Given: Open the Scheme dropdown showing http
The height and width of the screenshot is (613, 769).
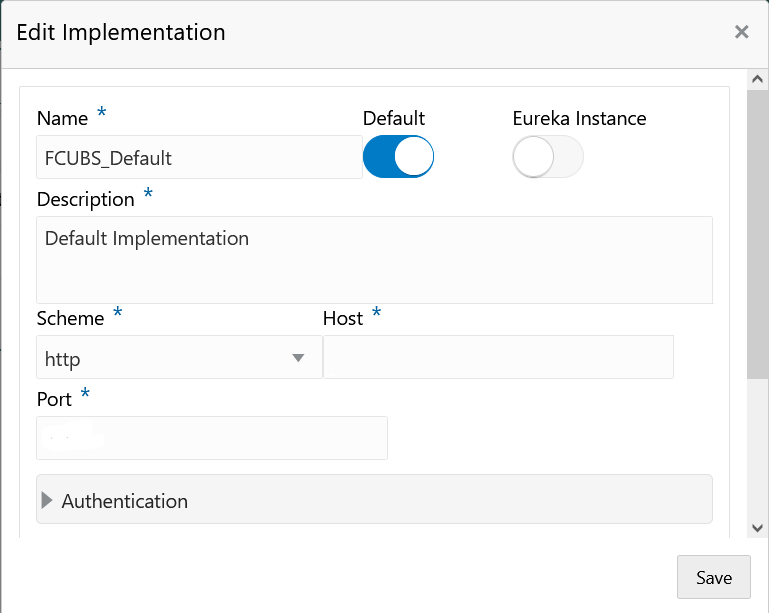Looking at the screenshot, I should coord(179,357).
